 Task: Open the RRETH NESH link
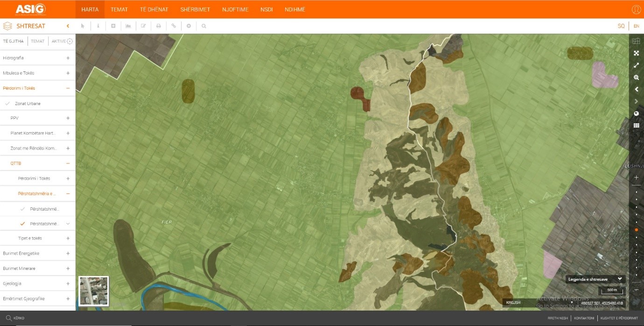(558, 318)
